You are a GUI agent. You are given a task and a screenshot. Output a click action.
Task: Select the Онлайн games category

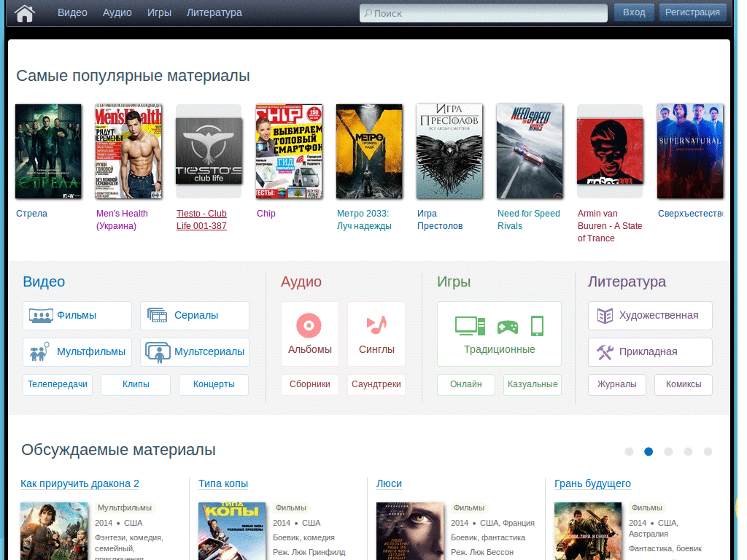pyautogui.click(x=466, y=384)
